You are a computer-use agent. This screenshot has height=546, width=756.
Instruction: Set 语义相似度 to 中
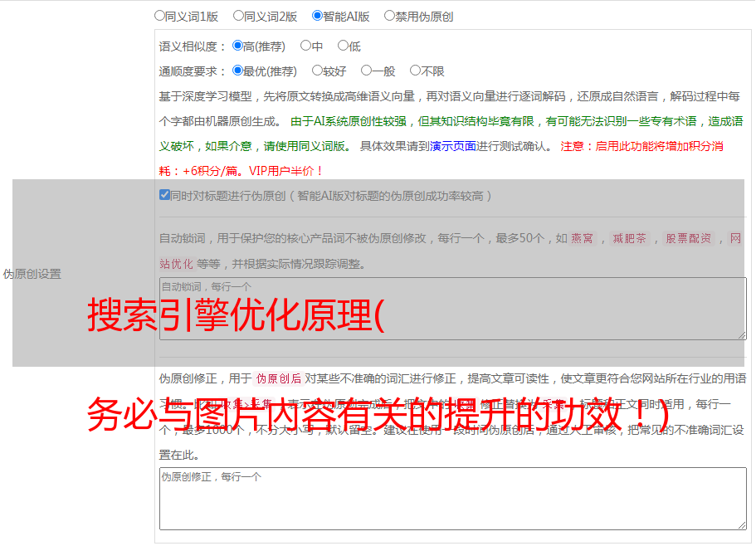(305, 46)
